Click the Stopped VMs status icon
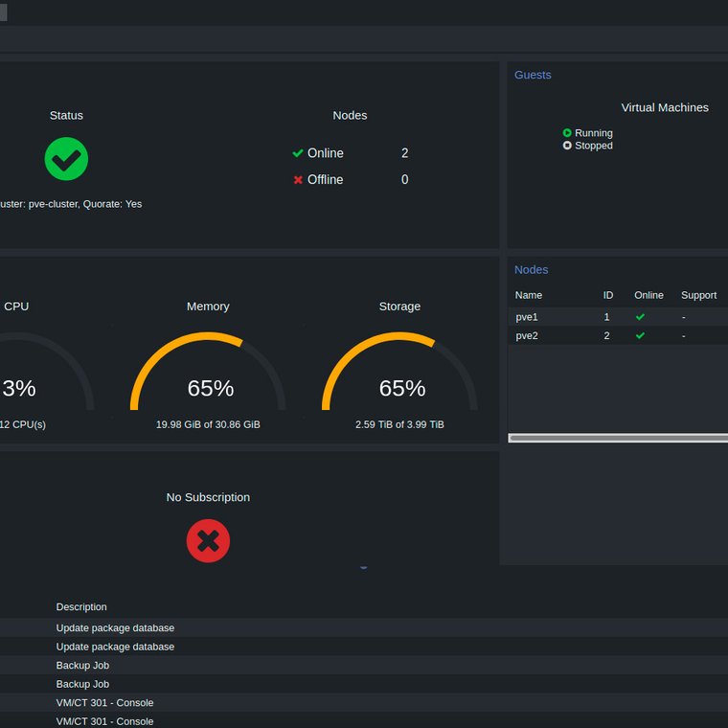The width and height of the screenshot is (728, 728). 567,146
